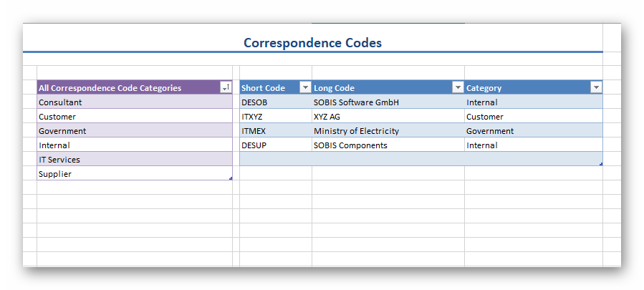Click the SOBIS Components cell
Image resolution: width=644 pixels, height=290 pixels.
388,145
